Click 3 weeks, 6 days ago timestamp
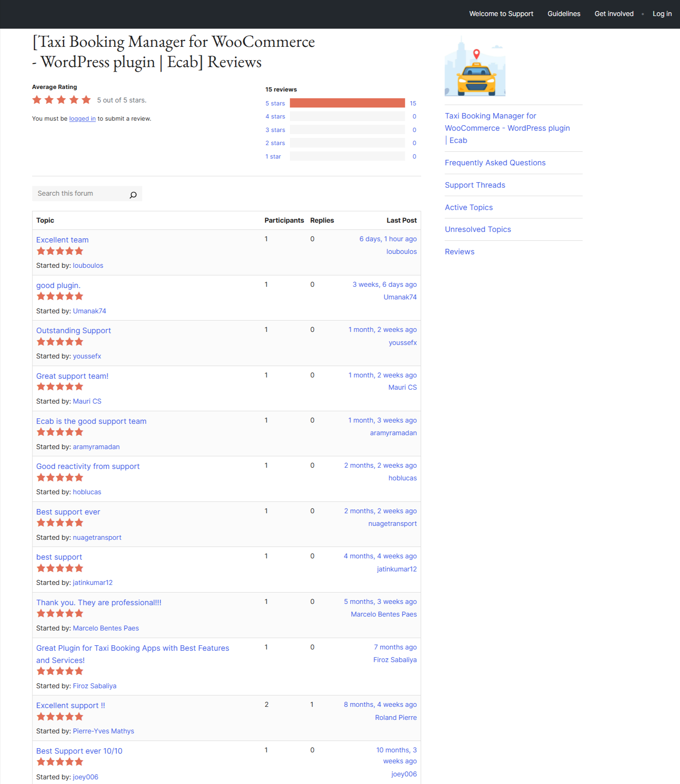 (384, 285)
